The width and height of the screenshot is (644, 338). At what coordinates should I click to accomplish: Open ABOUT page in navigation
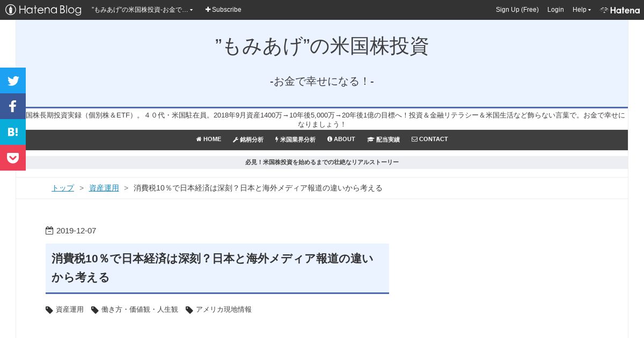341,139
